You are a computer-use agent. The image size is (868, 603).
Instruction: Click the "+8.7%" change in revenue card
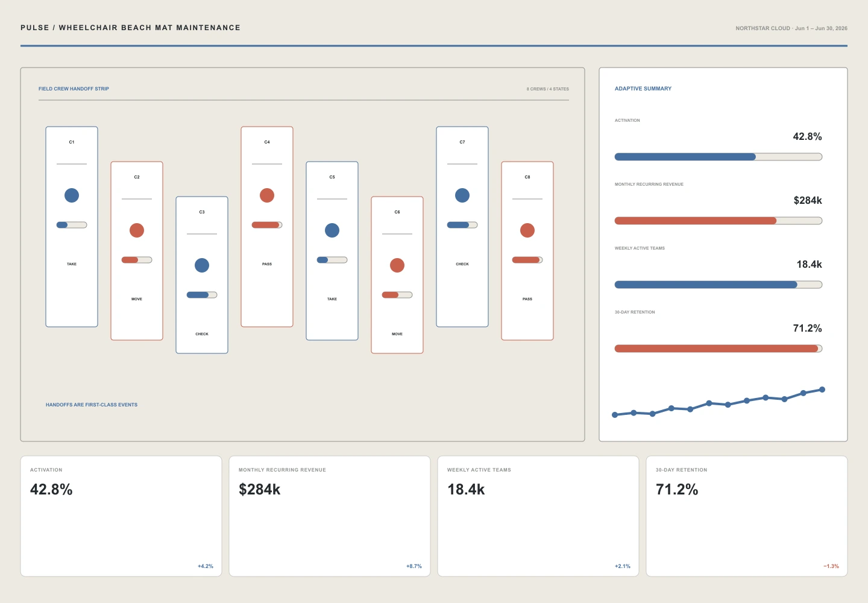click(x=414, y=566)
